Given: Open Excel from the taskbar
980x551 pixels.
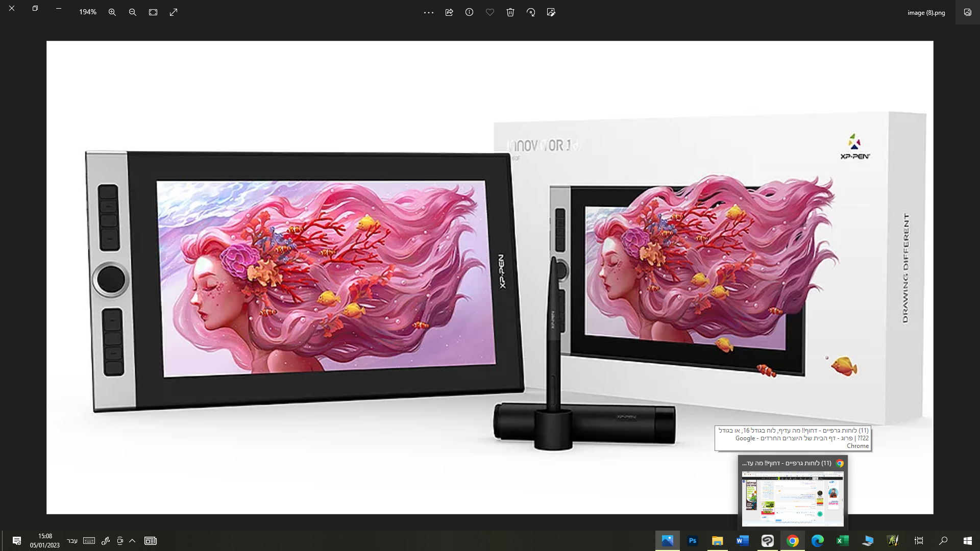Looking at the screenshot, I should click(x=842, y=541).
